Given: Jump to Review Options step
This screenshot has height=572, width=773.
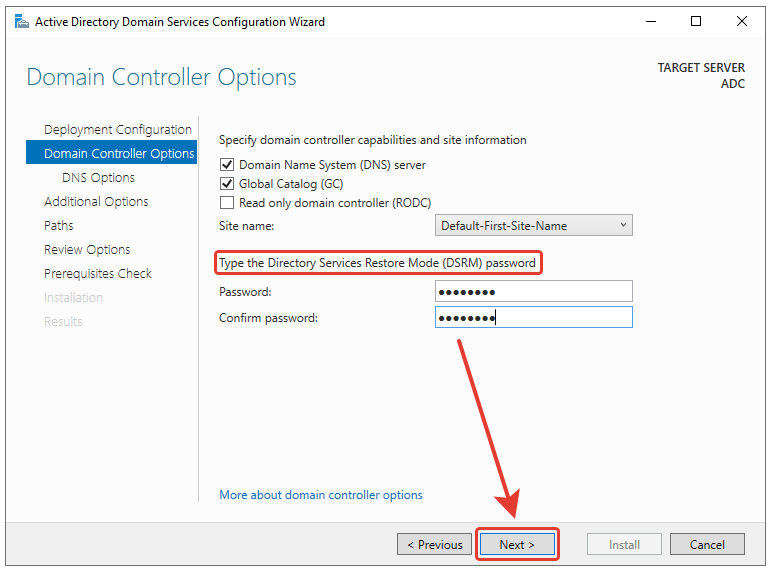Looking at the screenshot, I should pyautogui.click(x=87, y=250).
